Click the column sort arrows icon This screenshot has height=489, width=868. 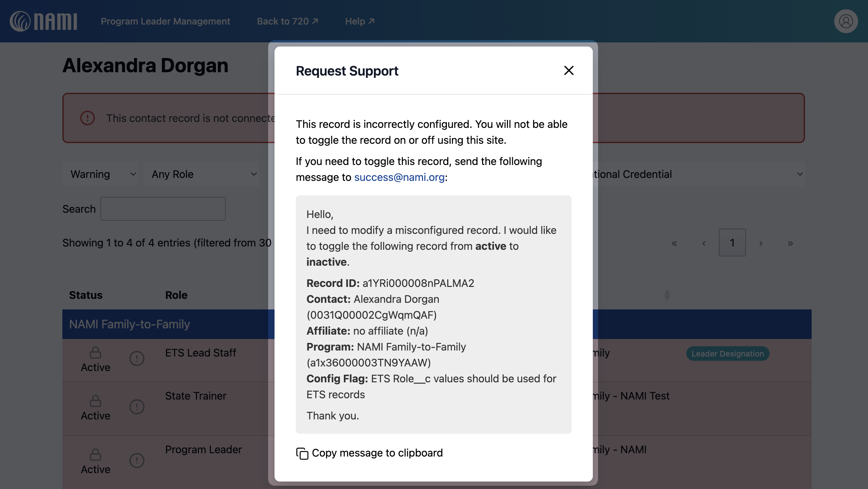pos(667,295)
